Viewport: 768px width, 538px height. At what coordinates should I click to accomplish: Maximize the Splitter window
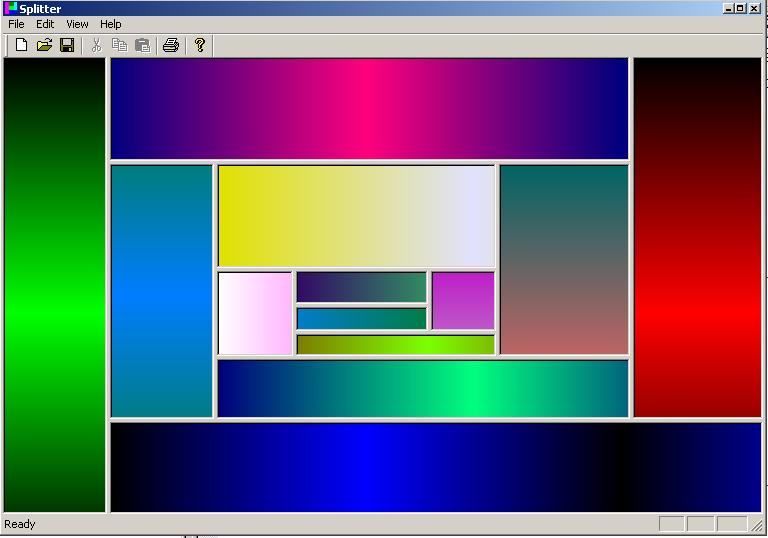coord(740,8)
